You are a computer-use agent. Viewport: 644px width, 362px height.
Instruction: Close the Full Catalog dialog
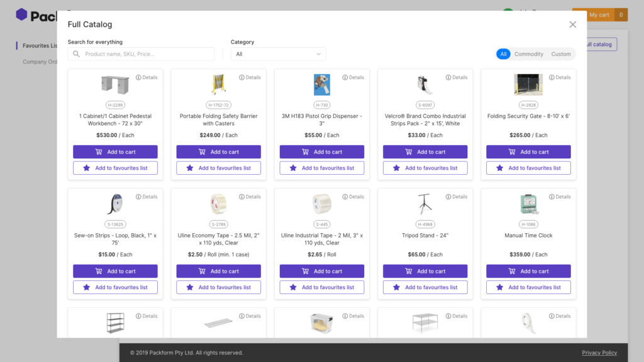point(572,25)
